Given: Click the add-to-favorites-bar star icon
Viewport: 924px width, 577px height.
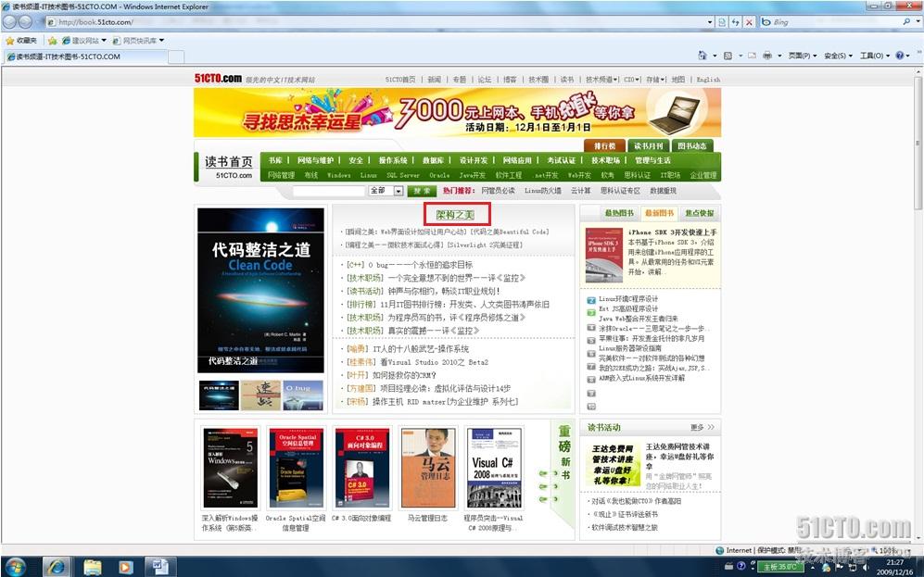Looking at the screenshot, I should 53,41.
